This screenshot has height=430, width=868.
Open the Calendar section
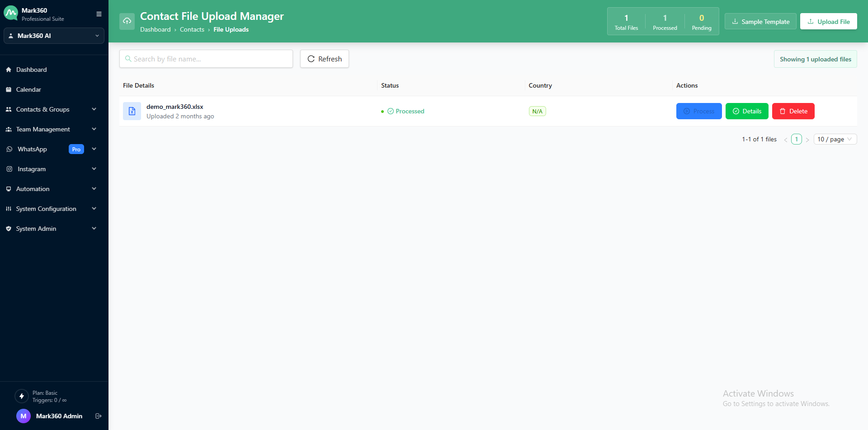tap(29, 89)
